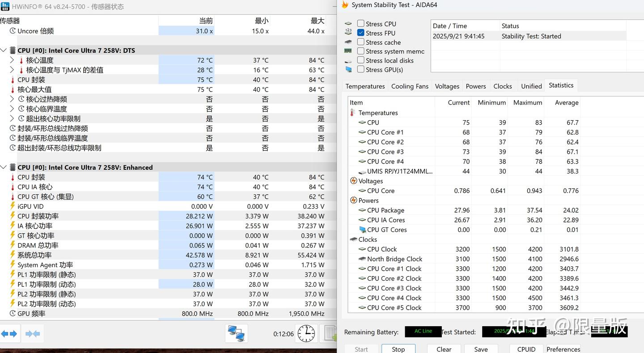Click clock icon beside 封装/环形总线过热降频
Image resolution: width=644 pixels, height=353 pixels.
click(13, 128)
